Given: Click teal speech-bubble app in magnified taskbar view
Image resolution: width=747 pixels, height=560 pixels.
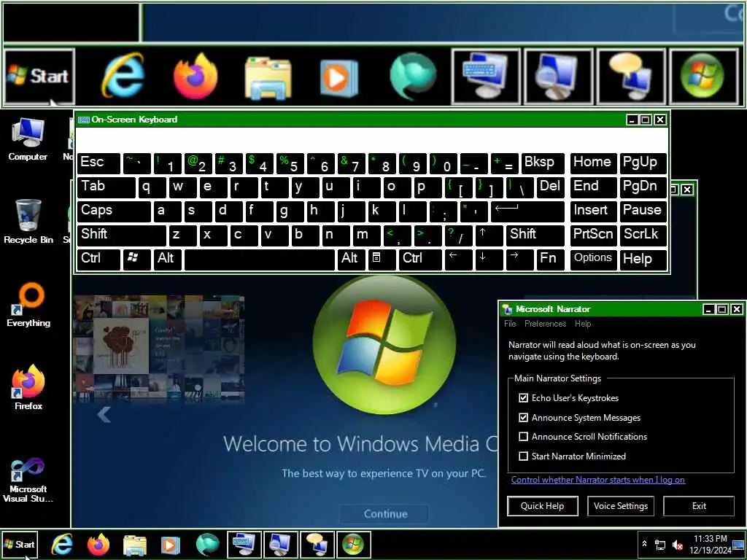Looking at the screenshot, I should (413, 76).
